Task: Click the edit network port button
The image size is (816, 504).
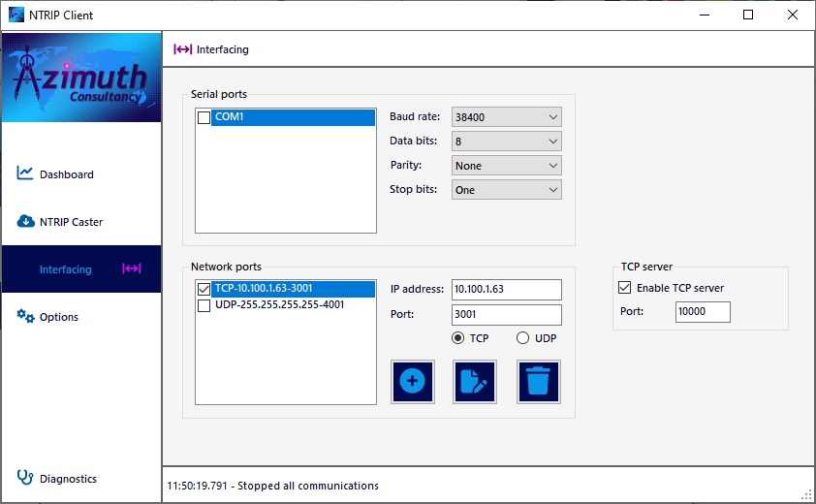Action: 475,382
